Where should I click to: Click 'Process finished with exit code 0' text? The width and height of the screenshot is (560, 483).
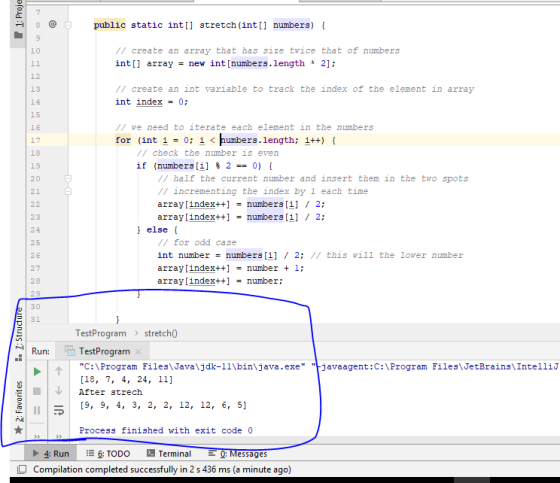click(x=166, y=430)
